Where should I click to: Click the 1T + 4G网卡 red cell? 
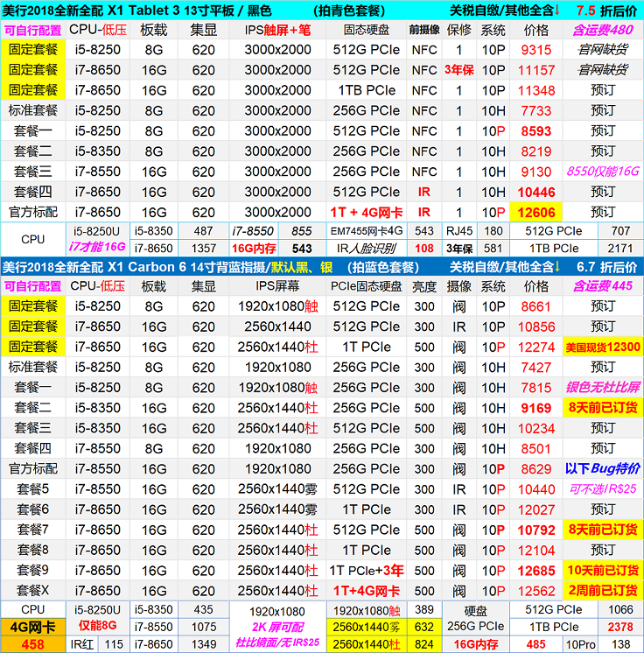366,213
